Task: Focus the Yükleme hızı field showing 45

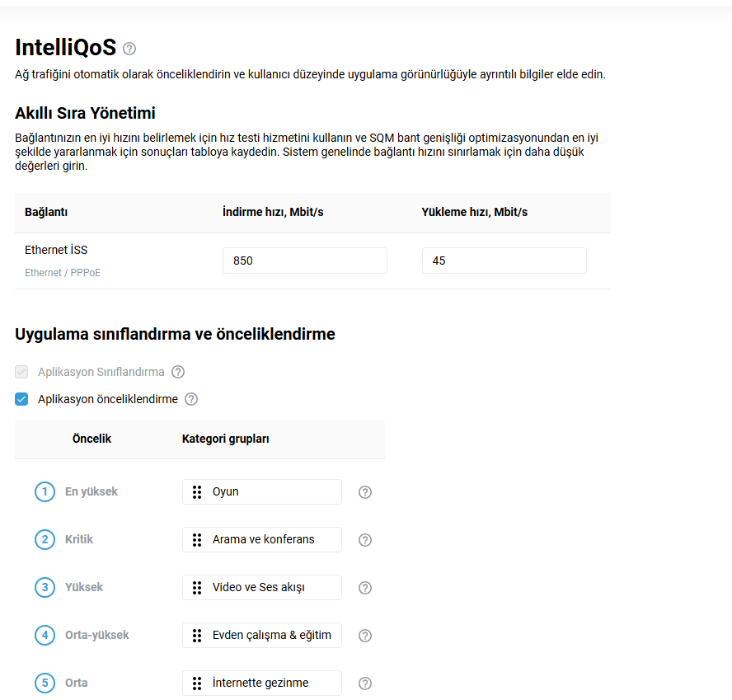Action: [x=504, y=261]
